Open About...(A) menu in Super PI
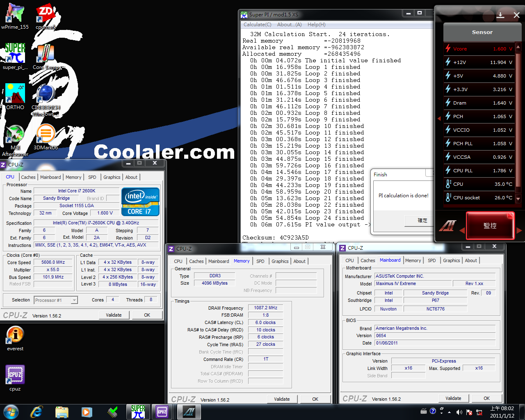The height and width of the screenshot is (420, 525). (290, 25)
